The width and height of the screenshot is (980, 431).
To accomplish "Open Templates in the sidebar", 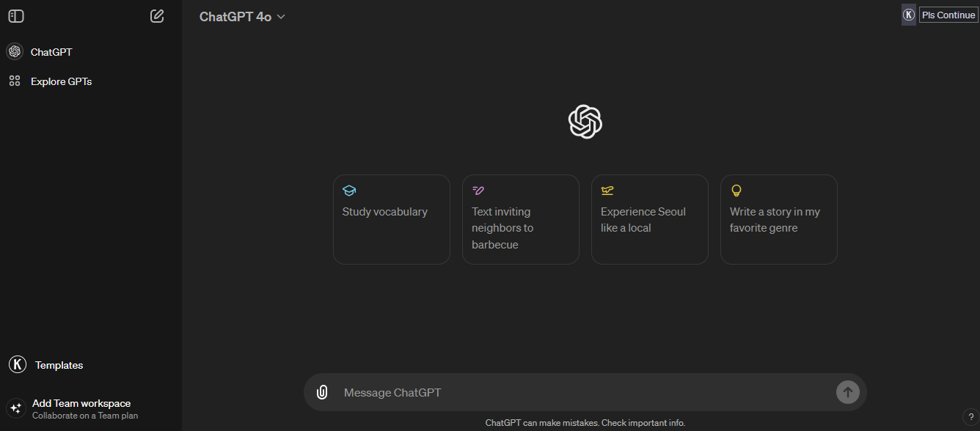I will coord(91,365).
